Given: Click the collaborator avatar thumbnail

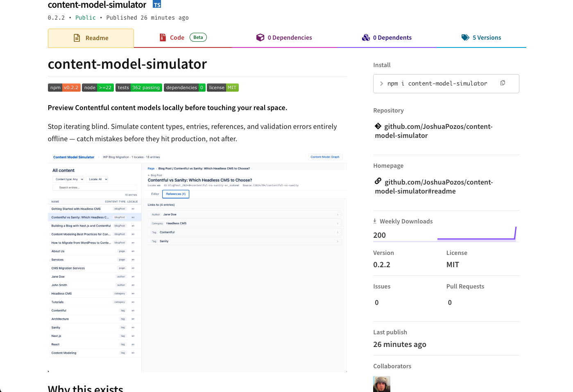Looking at the screenshot, I should [381, 384].
